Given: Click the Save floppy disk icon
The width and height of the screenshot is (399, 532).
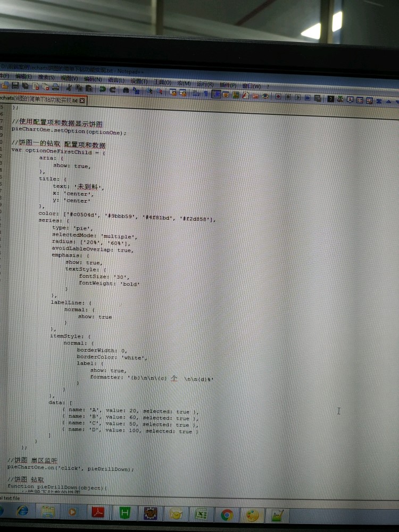Looking at the screenshot, I should point(15,86).
